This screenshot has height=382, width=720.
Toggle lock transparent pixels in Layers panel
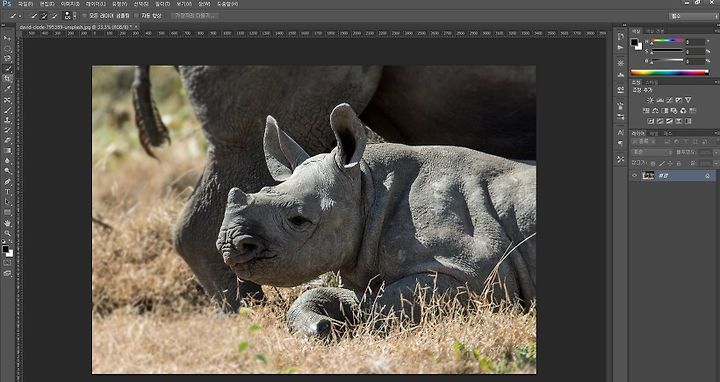[x=652, y=163]
